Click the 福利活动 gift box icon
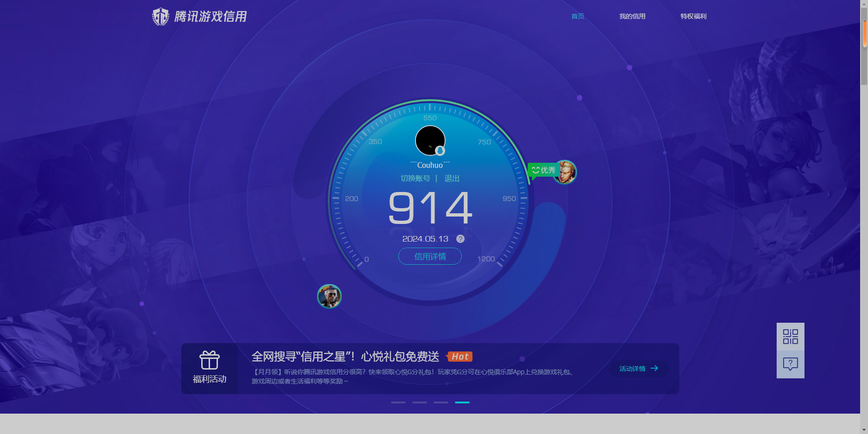This screenshot has height=434, width=868. [210, 360]
